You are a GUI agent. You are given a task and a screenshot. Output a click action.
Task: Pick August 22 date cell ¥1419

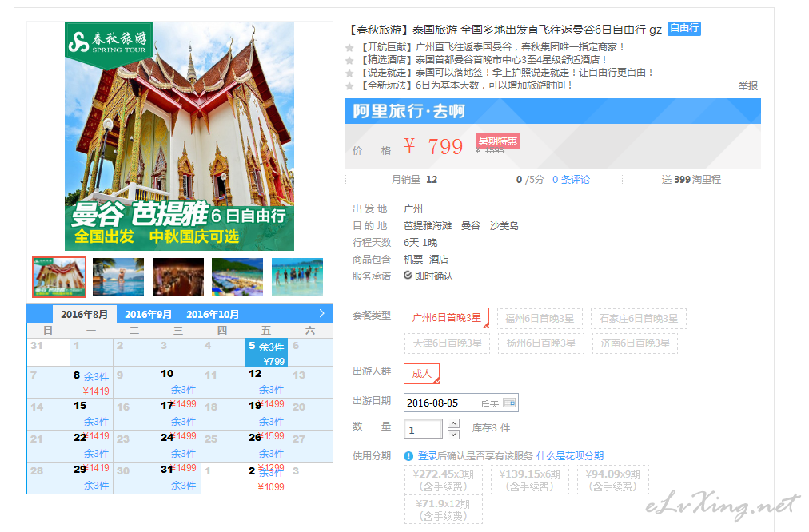(91, 446)
